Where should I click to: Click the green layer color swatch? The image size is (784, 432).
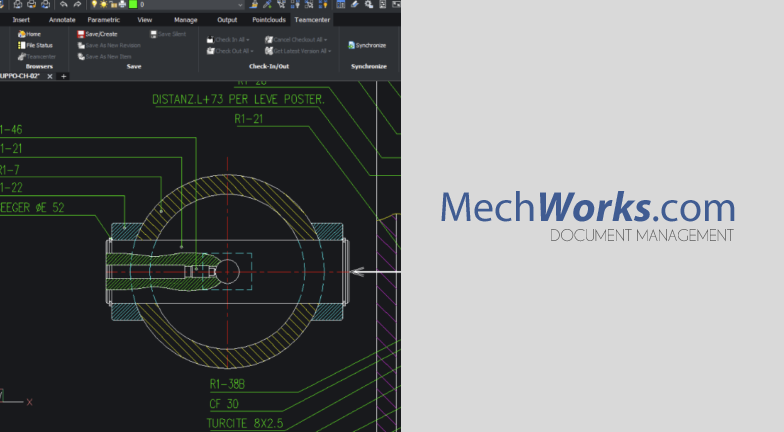click(x=133, y=4)
